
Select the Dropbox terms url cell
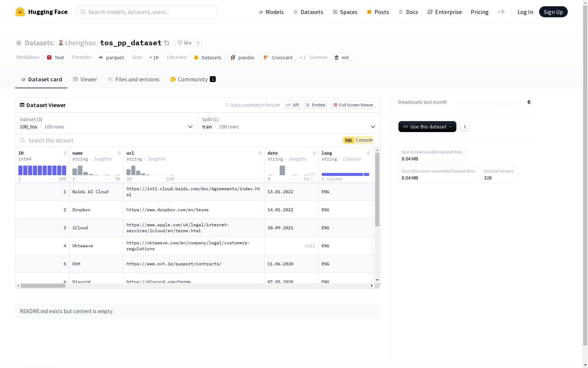pyautogui.click(x=194, y=210)
